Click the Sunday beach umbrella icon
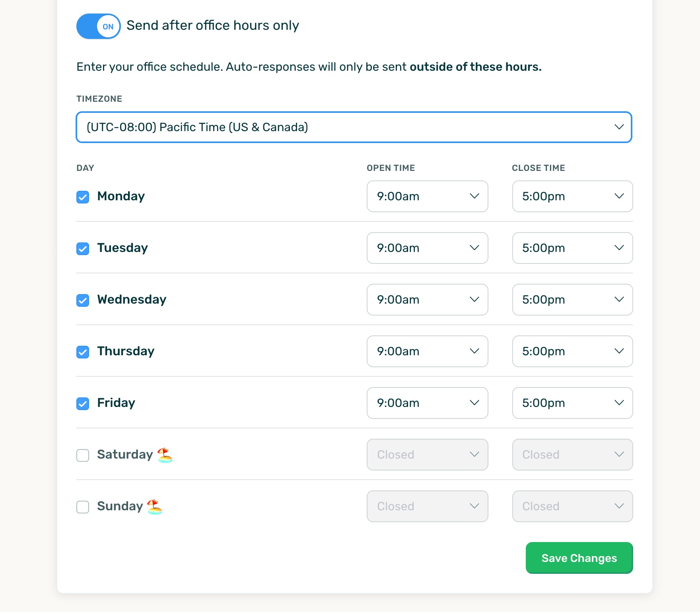This screenshot has width=700, height=612. click(155, 507)
